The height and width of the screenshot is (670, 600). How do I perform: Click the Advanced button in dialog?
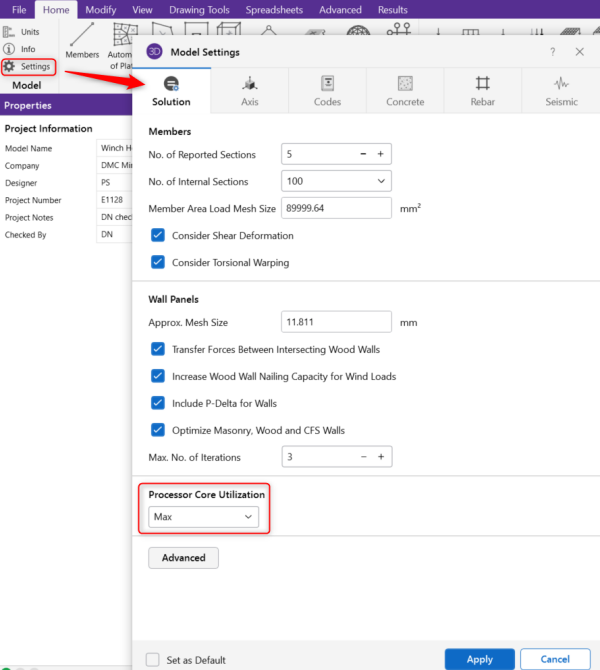point(183,558)
